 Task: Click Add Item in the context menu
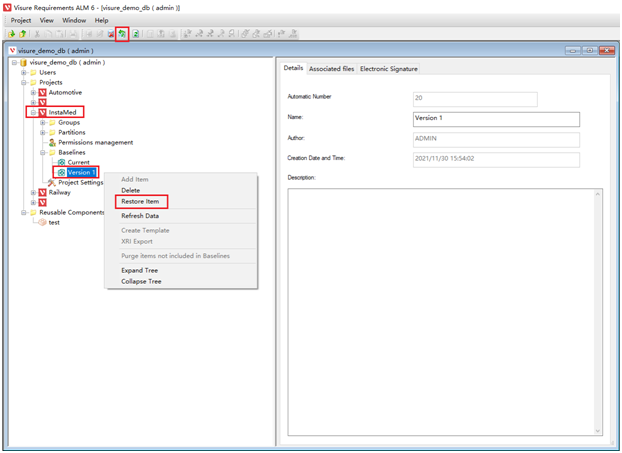[x=135, y=179]
